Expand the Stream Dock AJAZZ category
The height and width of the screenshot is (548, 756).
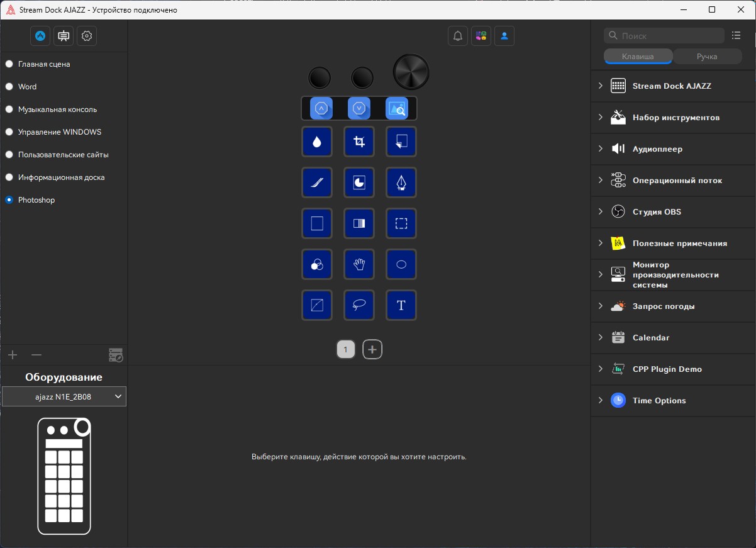(673, 86)
